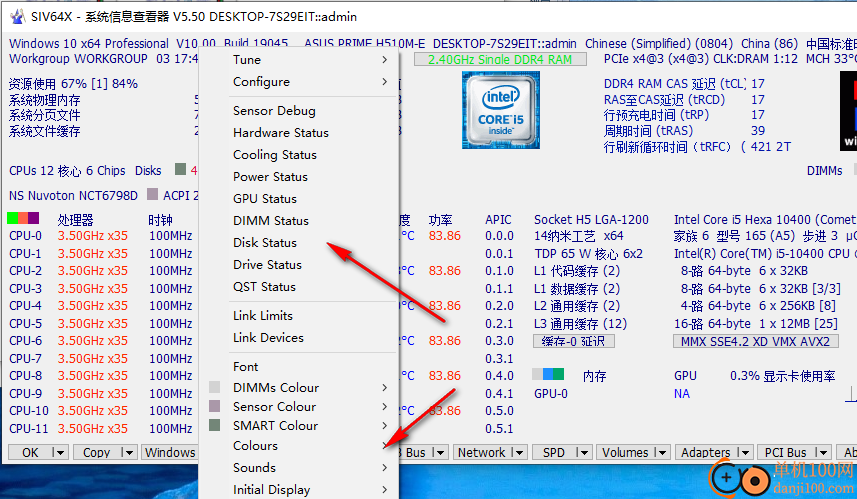
Task: Click the DDR4 RAM CAS 延迟 (tCL) label
Action: coord(674,84)
